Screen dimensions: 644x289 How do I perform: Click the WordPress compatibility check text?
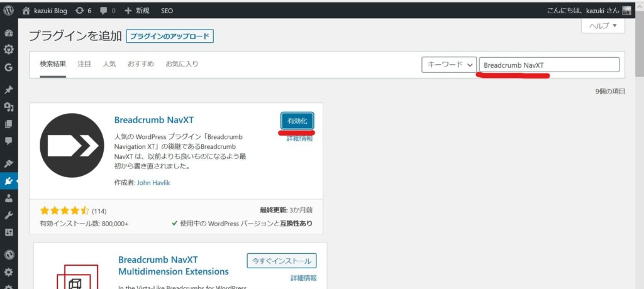point(242,224)
